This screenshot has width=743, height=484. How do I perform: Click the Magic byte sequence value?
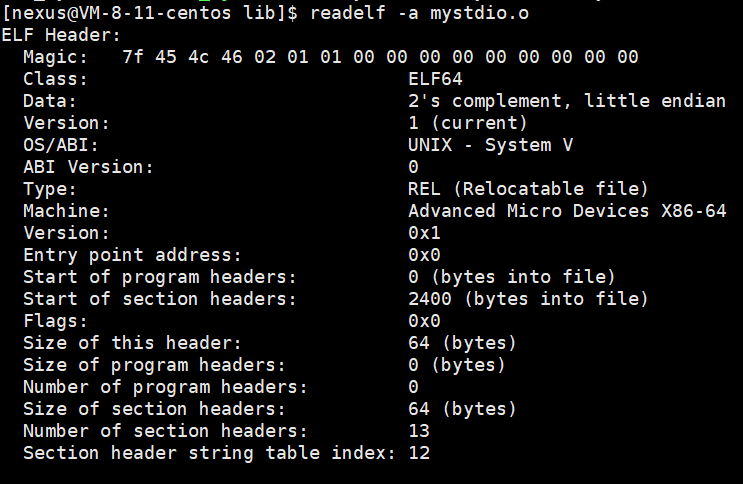click(x=381, y=57)
